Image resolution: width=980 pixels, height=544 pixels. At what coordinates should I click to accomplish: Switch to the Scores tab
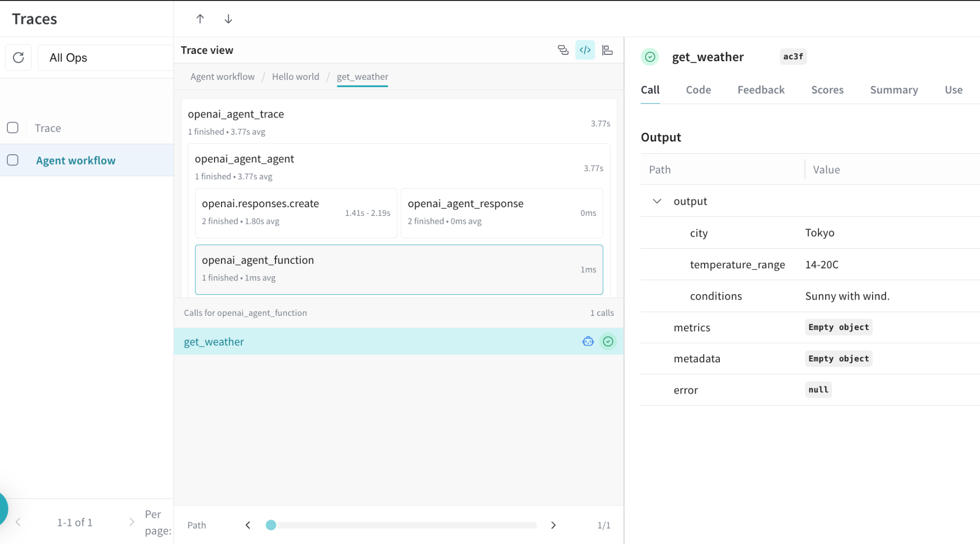827,90
